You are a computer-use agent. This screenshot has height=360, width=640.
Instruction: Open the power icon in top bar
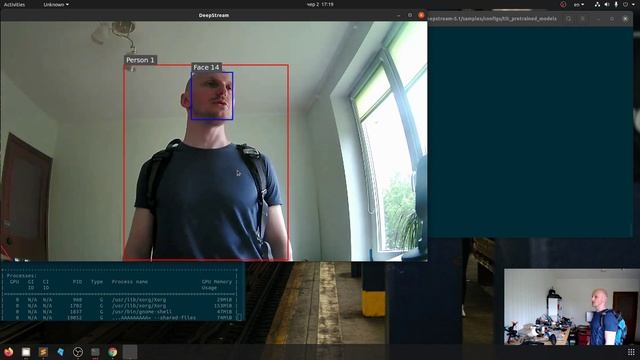click(x=625, y=4)
